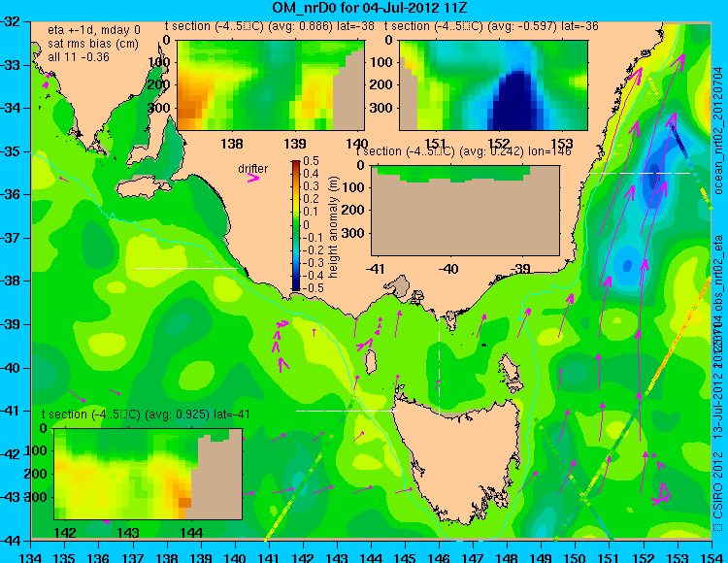Click the white dashed section line at latitude -38
The height and width of the screenshot is (563, 728).
pyautogui.click(x=187, y=268)
